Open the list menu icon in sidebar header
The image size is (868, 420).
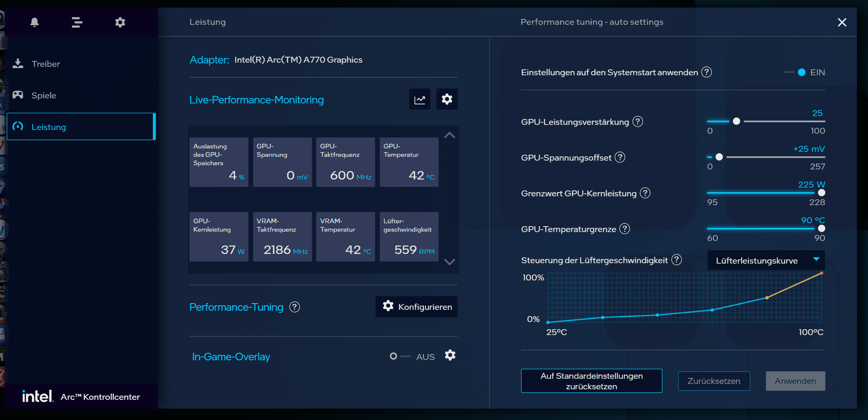pos(77,22)
